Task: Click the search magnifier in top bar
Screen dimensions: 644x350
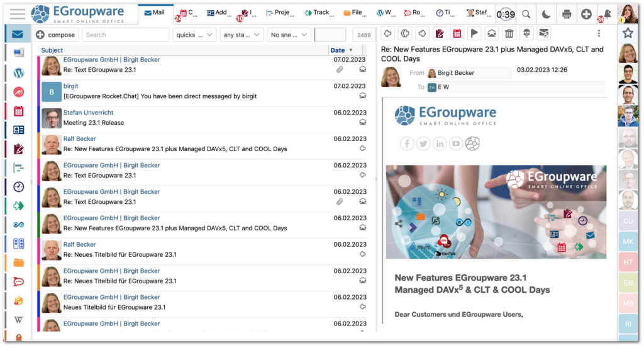Action: pyautogui.click(x=526, y=14)
